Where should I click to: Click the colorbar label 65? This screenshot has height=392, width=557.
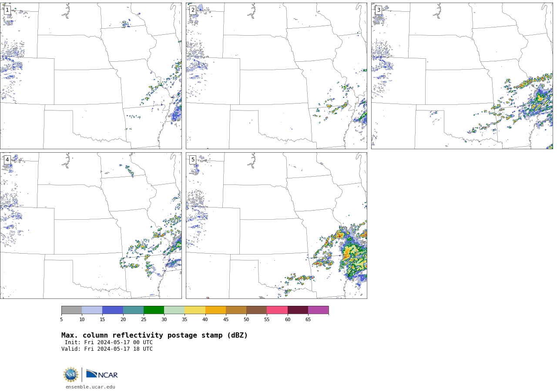[x=308, y=320]
